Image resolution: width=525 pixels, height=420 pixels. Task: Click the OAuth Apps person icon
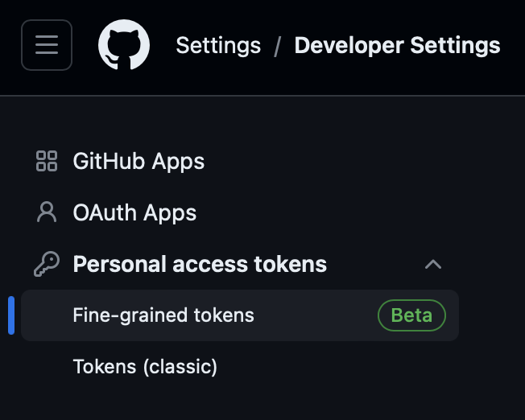tap(47, 212)
